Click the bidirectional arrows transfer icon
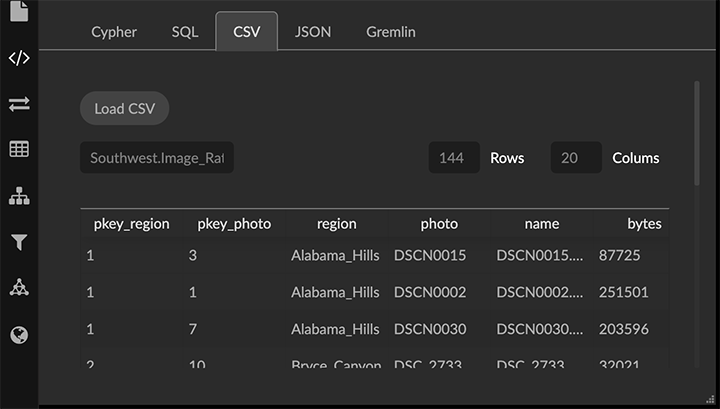The image size is (720, 409). (19, 104)
